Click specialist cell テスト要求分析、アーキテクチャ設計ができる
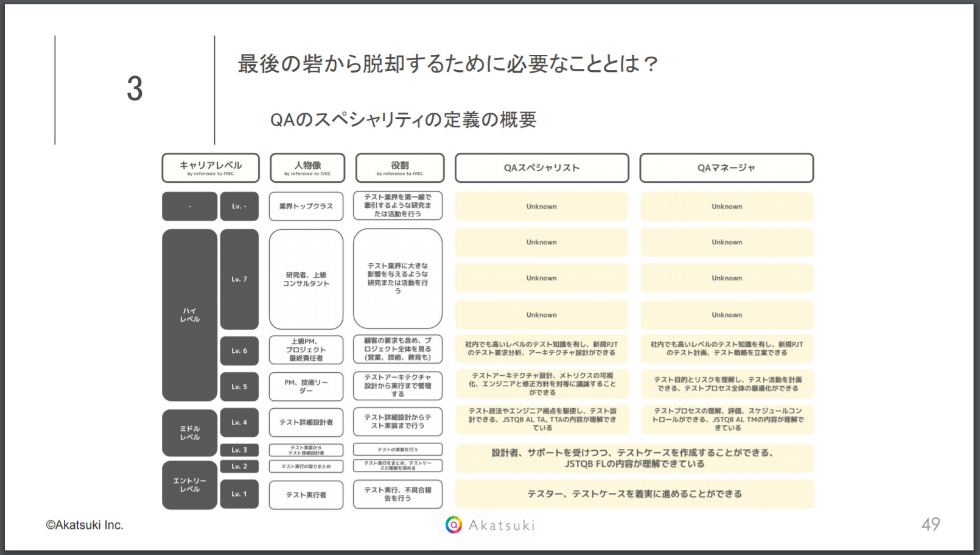 [542, 348]
